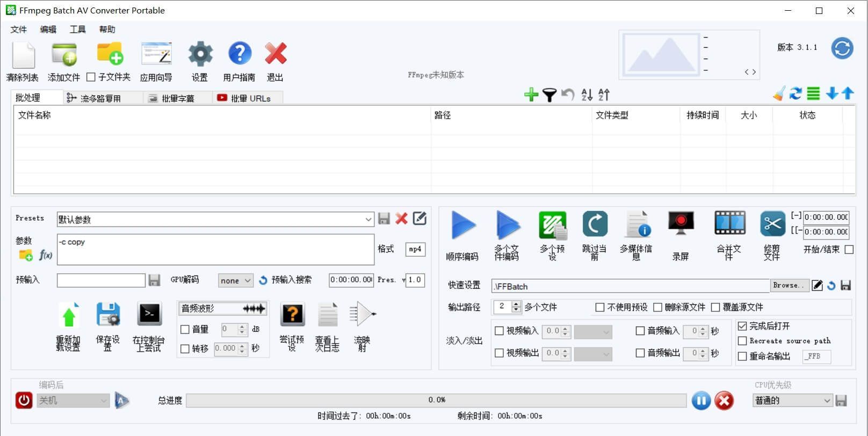
Task: Click the 合并文件 merge files icon
Action: pos(729,223)
